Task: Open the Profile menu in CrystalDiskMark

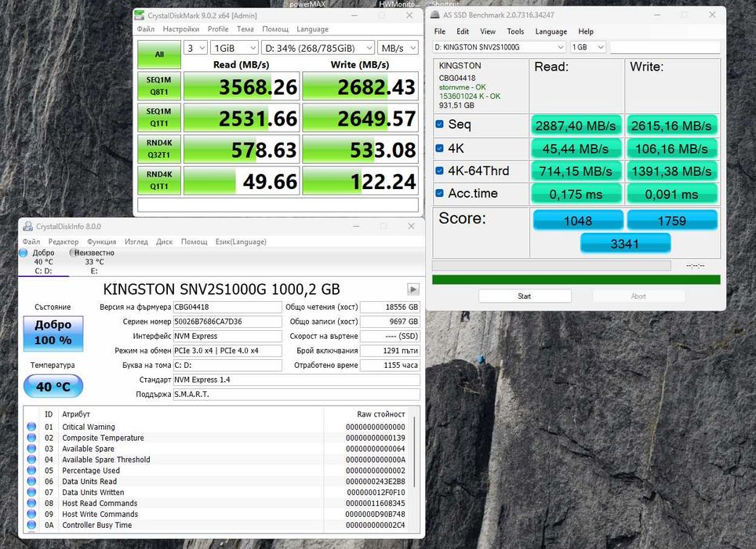Action: coord(218,29)
